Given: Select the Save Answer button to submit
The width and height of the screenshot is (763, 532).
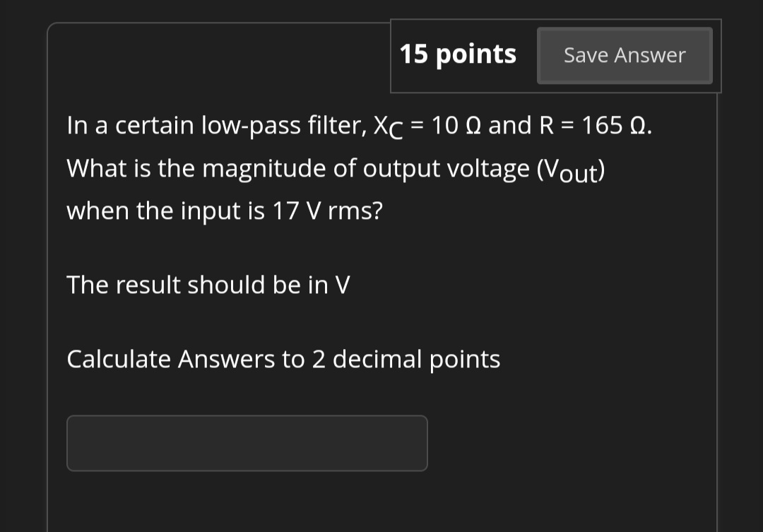Looking at the screenshot, I should 625,55.
